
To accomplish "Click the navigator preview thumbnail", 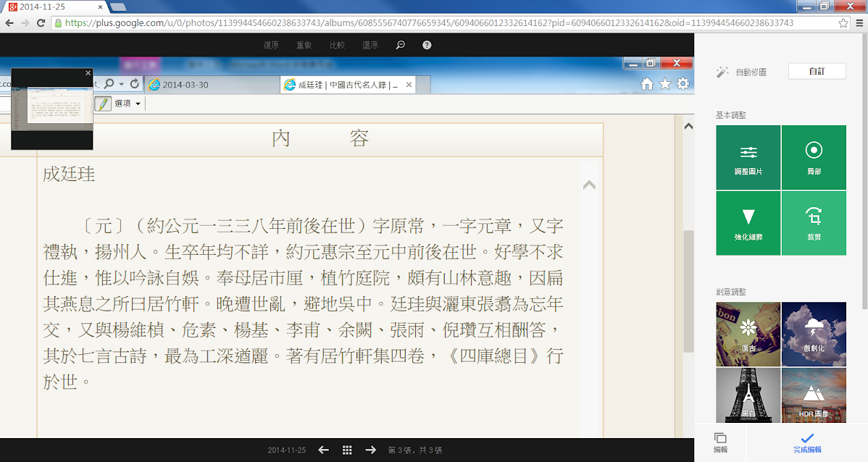I will (x=52, y=109).
